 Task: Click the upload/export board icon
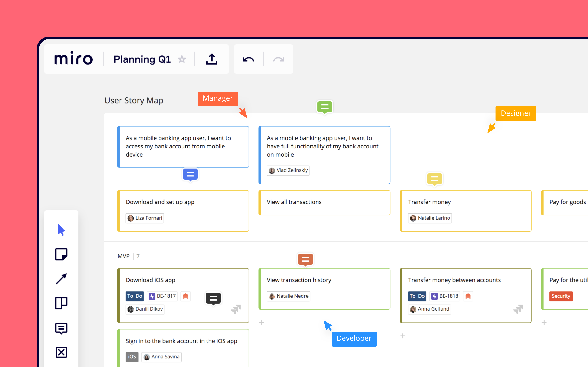pyautogui.click(x=212, y=59)
